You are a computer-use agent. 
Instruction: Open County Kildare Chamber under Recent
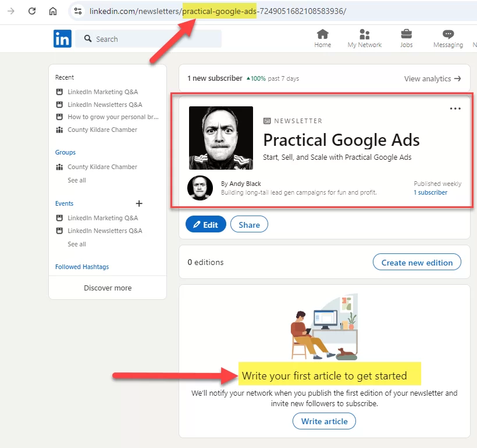[102, 130]
